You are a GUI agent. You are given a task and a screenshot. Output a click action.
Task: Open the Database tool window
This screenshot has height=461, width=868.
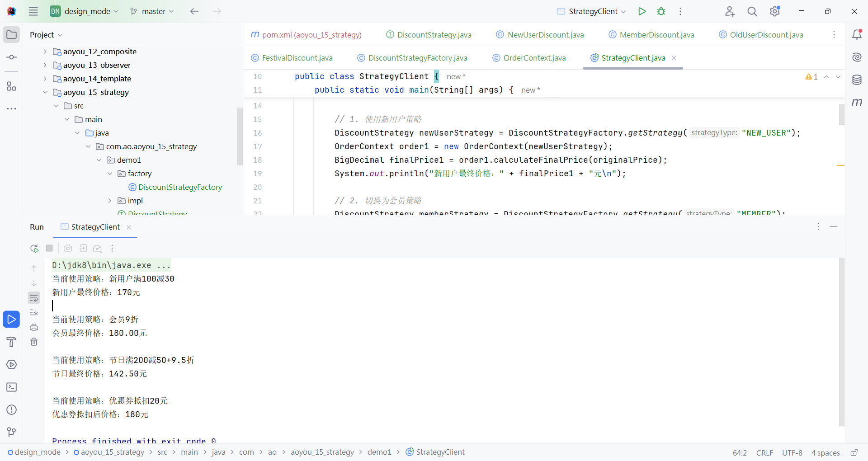(x=857, y=80)
